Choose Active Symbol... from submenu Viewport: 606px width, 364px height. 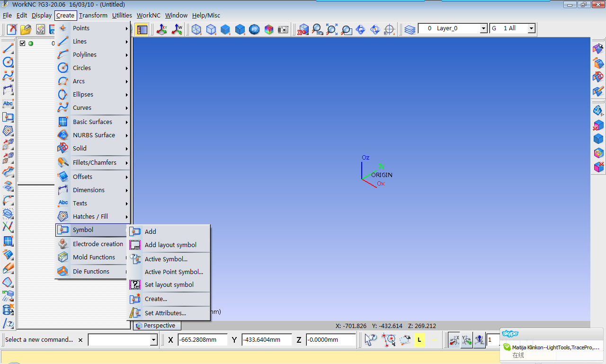click(x=169, y=259)
